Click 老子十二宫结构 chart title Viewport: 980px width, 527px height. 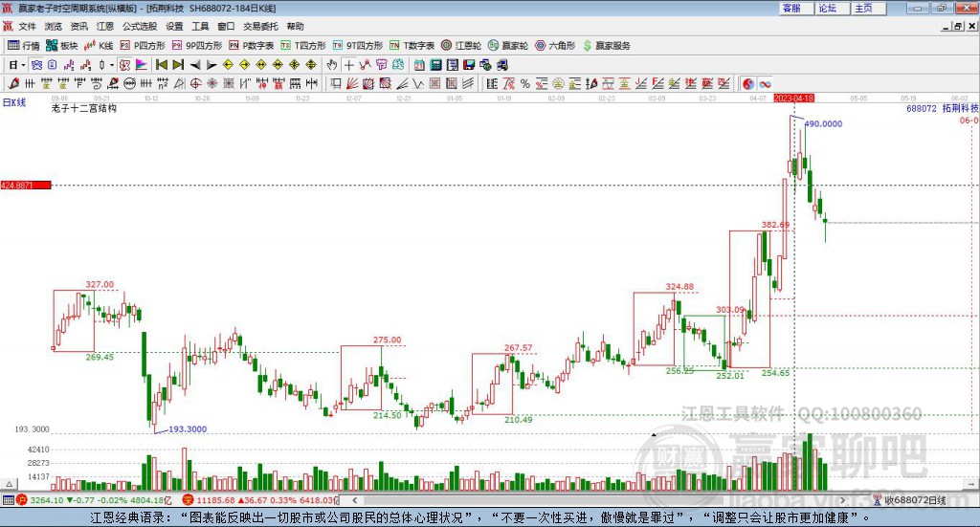(84, 108)
